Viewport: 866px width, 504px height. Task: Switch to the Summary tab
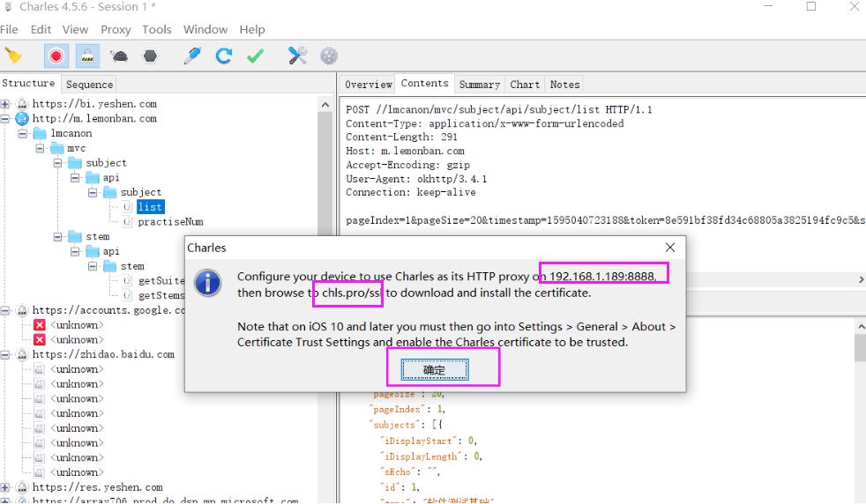[479, 85]
